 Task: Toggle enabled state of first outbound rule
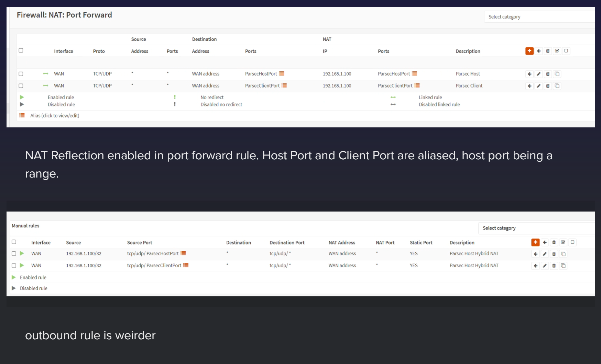tap(22, 253)
